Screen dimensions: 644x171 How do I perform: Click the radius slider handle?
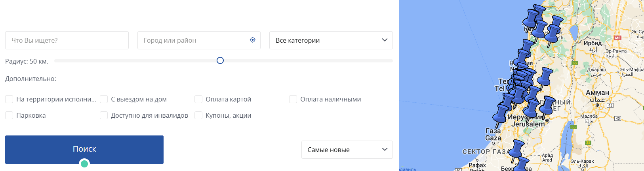tap(220, 60)
